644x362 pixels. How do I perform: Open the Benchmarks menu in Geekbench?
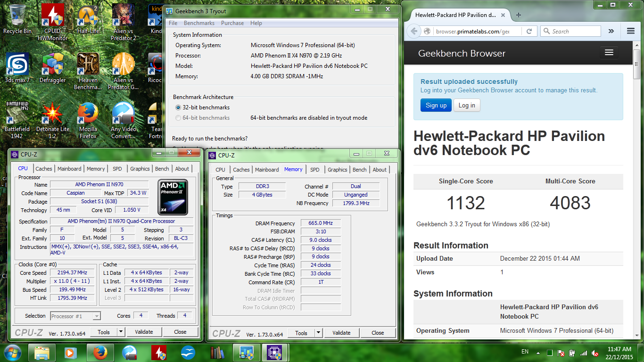pos(199,23)
